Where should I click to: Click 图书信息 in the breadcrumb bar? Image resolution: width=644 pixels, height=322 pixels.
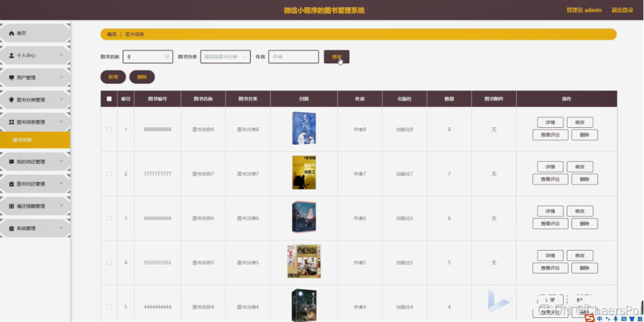coord(135,34)
